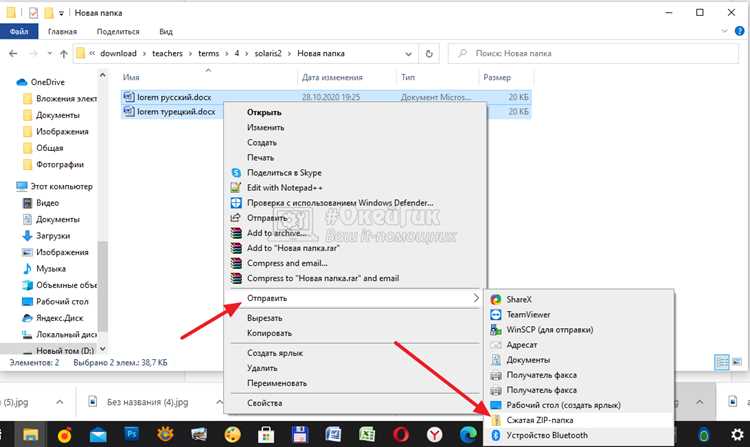Image resolution: width=750 pixels, height=447 pixels.
Task: Choose Копировать in the context menu
Action: pos(269,333)
